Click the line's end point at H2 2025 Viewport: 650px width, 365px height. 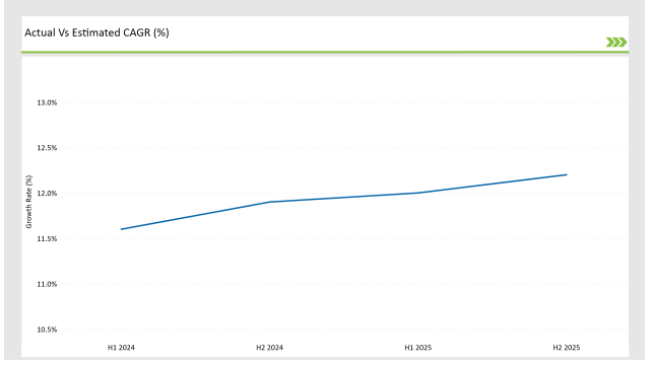tap(566, 175)
